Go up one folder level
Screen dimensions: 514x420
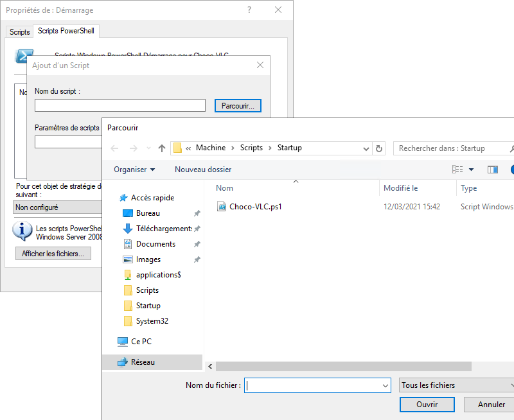click(162, 148)
